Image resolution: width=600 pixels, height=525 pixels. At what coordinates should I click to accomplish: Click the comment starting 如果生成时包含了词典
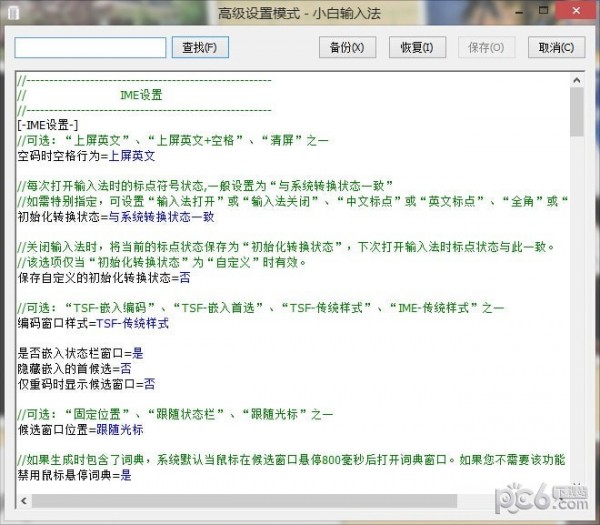click(x=291, y=460)
